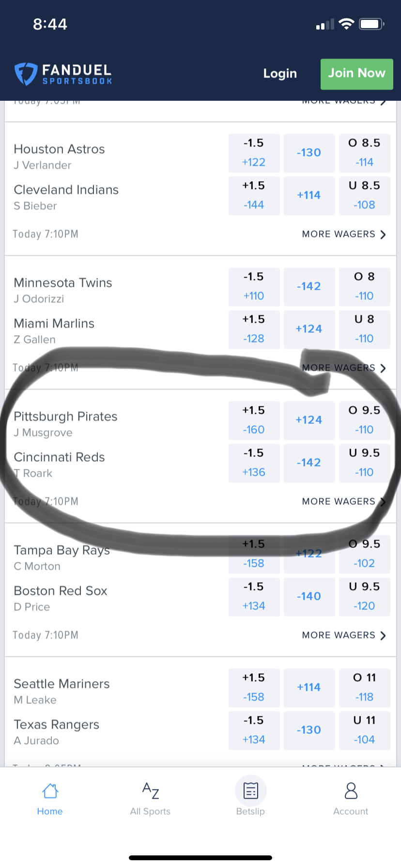Select Over 8 total for Twins game

coord(364,287)
